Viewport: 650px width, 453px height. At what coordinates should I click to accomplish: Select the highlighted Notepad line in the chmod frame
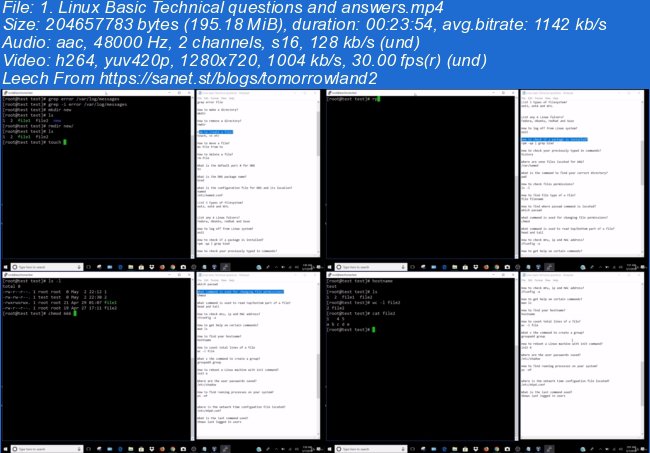[x=240, y=292]
